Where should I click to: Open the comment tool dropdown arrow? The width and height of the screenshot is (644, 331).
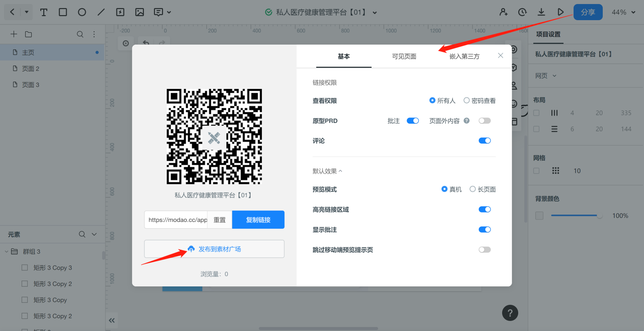point(169,12)
